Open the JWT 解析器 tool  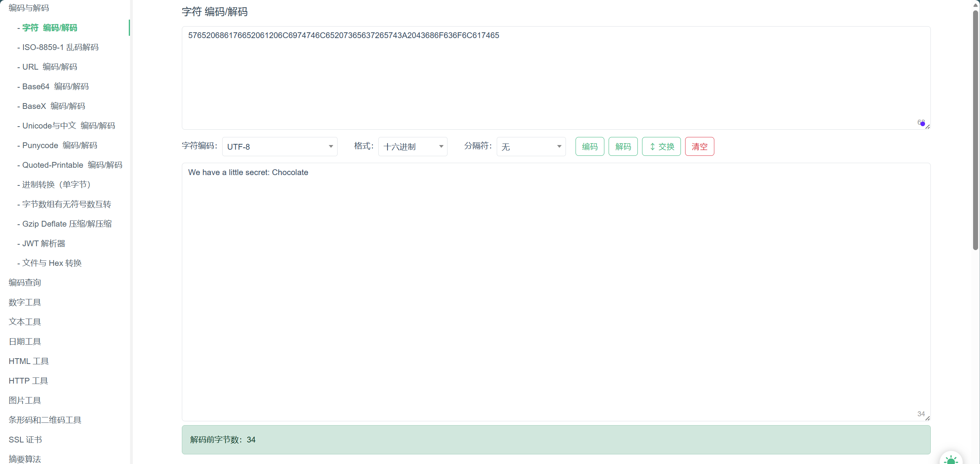click(43, 244)
